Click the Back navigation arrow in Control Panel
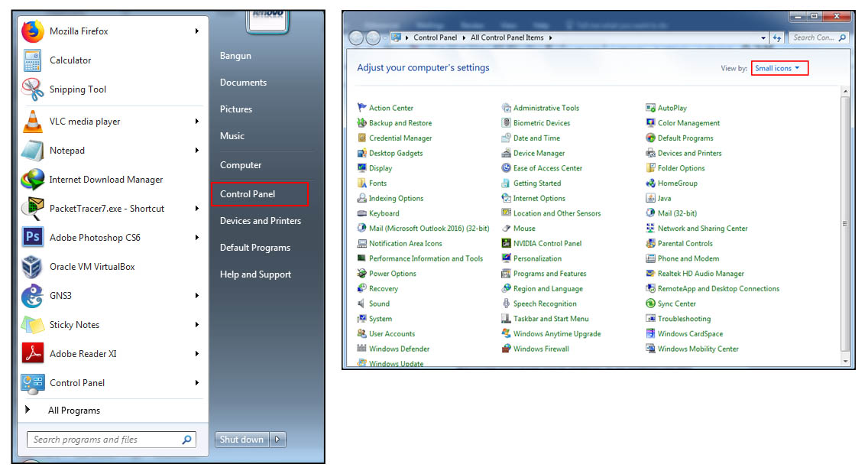Image resolution: width=868 pixels, height=474 pixels. [357, 37]
